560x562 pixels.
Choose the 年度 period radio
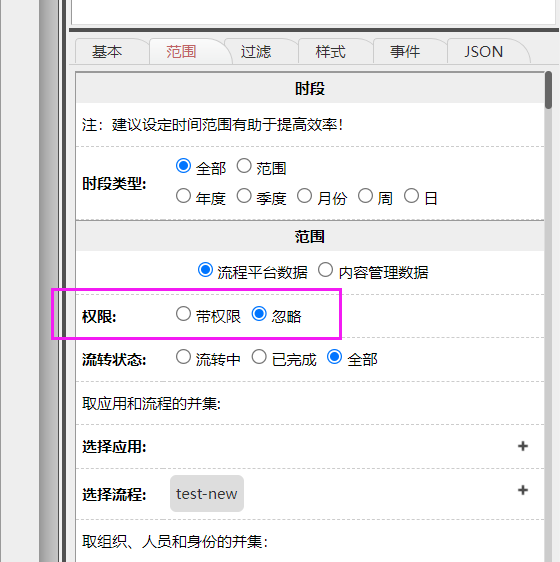coord(183,196)
